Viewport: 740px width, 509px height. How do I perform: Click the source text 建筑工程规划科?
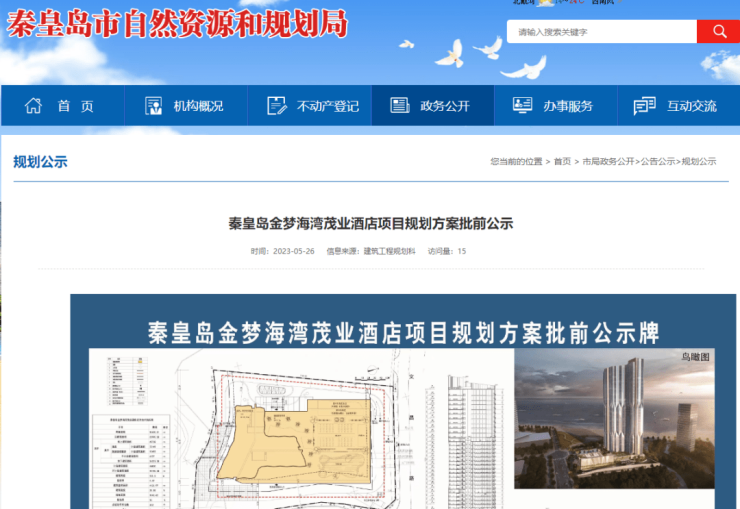pos(389,251)
